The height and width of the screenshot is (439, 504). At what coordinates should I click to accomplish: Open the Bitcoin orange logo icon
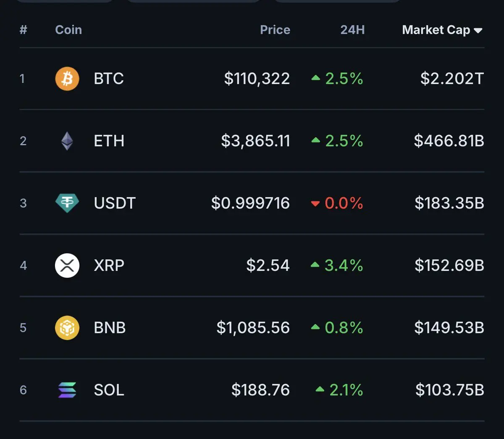(x=67, y=79)
